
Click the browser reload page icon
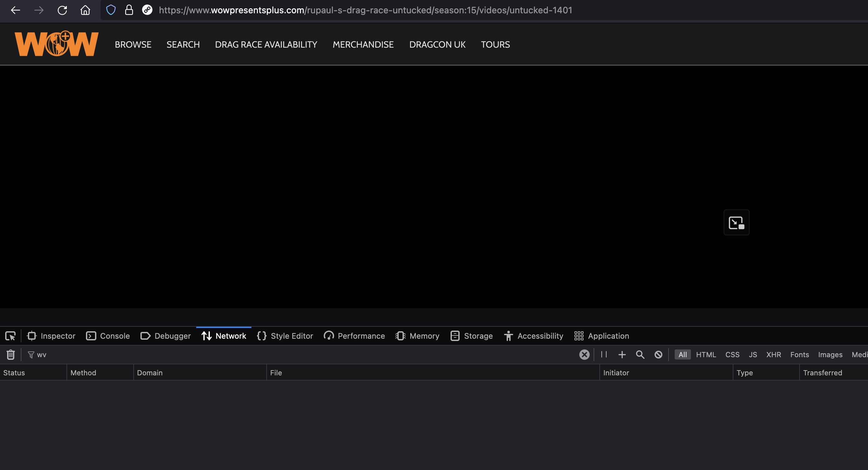pyautogui.click(x=62, y=10)
